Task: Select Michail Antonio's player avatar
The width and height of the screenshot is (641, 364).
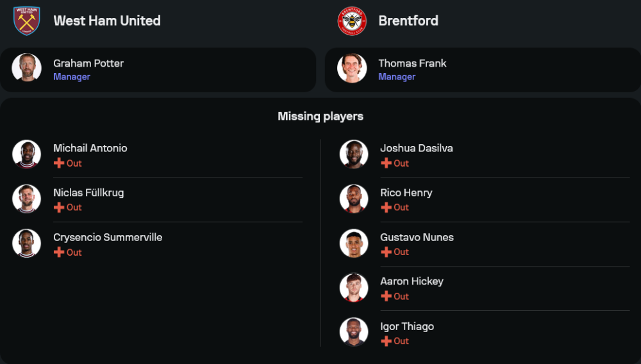Action: pyautogui.click(x=27, y=154)
